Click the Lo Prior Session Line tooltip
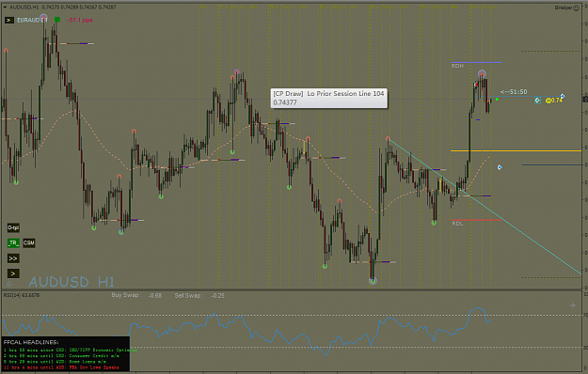The height and width of the screenshot is (374, 588). [x=329, y=98]
